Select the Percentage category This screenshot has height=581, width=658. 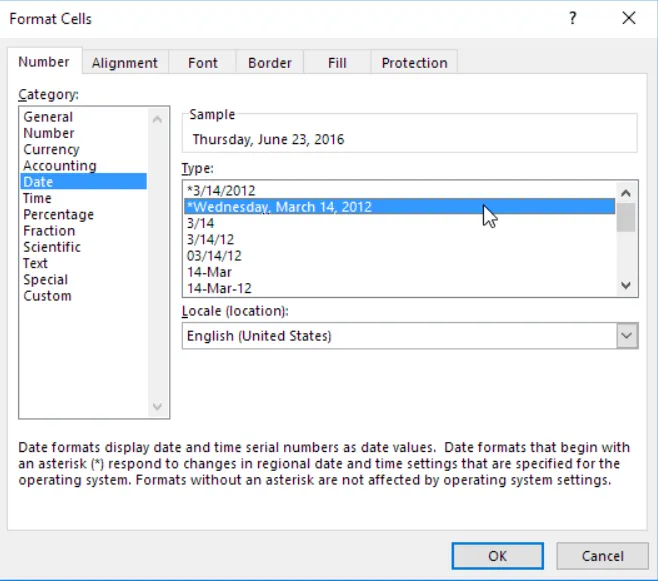coord(58,215)
